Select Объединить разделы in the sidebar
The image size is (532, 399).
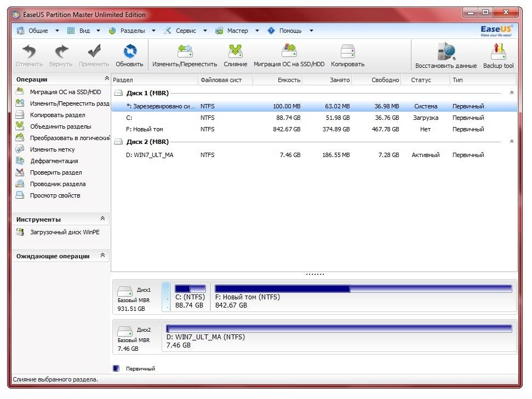point(60,126)
